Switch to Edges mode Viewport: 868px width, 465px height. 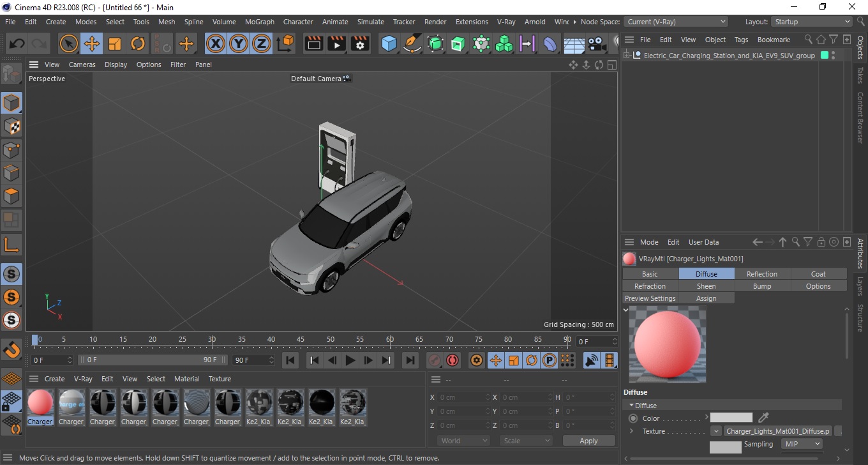click(x=11, y=172)
